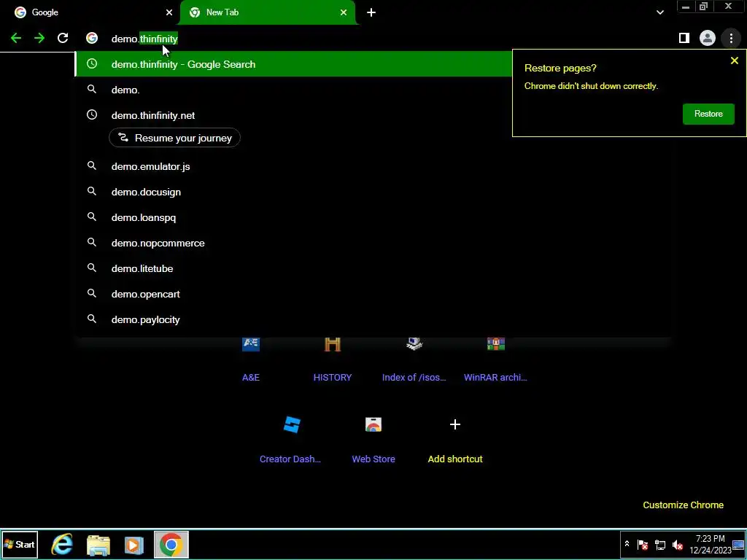This screenshot has width=747, height=560.
Task: Reload the page with the refresh icon
Action: pyautogui.click(x=63, y=38)
